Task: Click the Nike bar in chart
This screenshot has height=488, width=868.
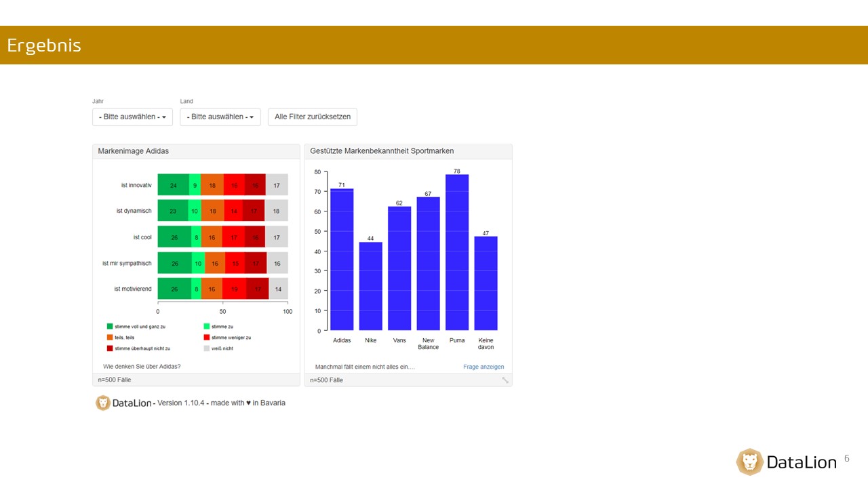Action: (370, 286)
